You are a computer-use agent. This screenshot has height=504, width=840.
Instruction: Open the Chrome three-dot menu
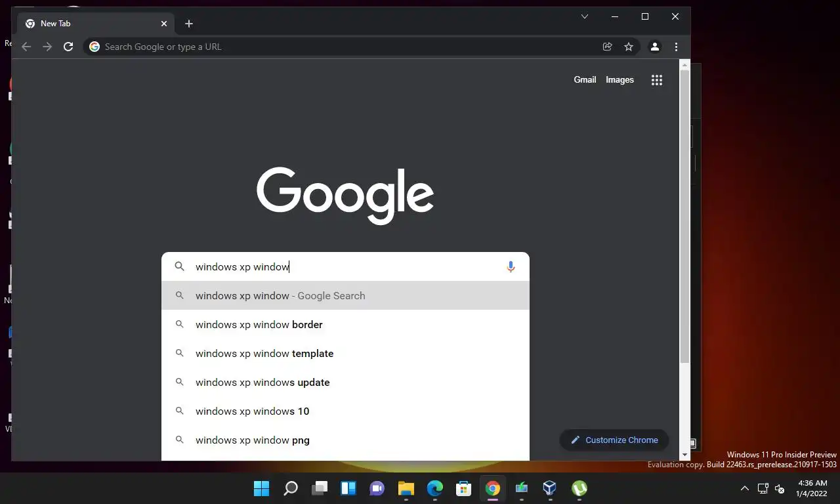pyautogui.click(x=676, y=47)
